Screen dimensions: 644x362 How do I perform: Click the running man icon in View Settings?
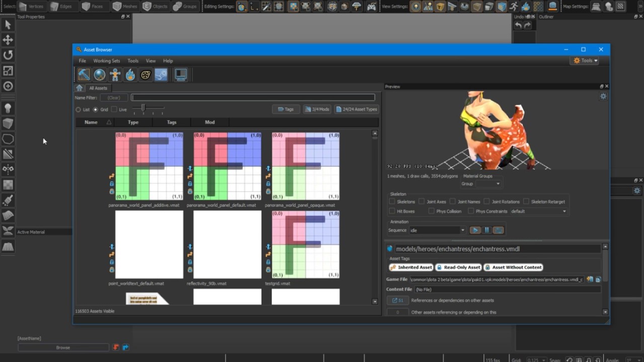coord(513,7)
